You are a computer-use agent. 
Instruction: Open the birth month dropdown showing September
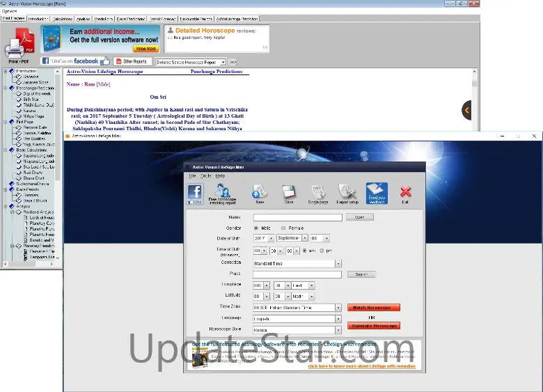[x=305, y=238]
